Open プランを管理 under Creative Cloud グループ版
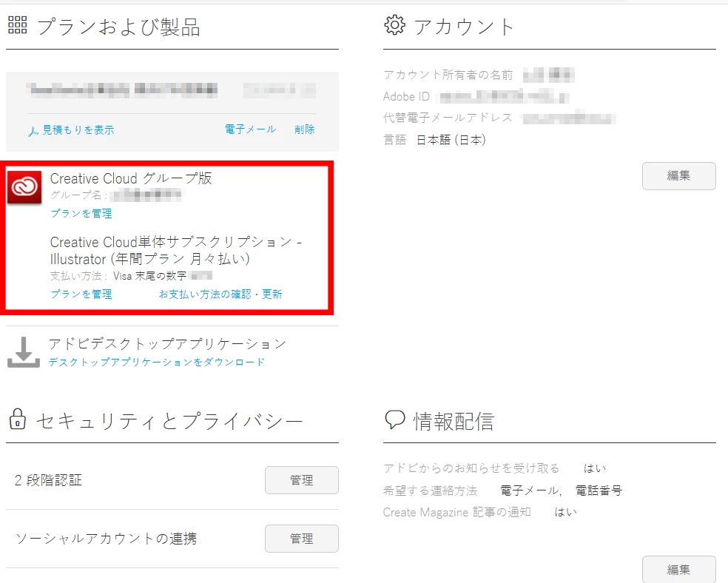Screen dimensions: 728x583 click(81, 214)
